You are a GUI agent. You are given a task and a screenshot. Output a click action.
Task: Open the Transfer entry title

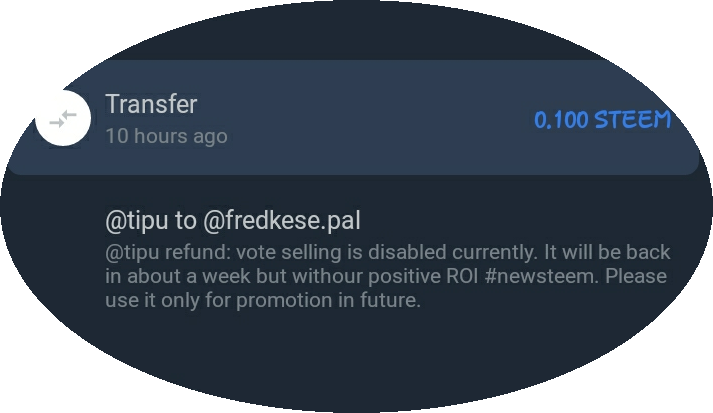(x=151, y=104)
